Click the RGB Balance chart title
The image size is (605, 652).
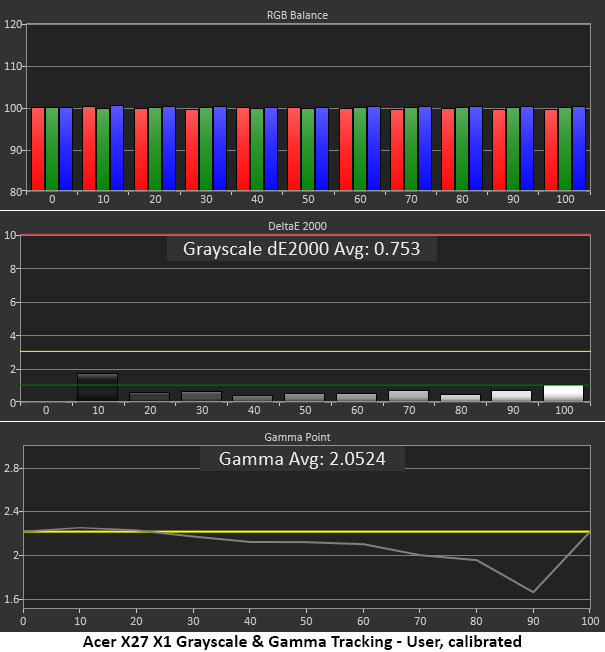point(297,15)
